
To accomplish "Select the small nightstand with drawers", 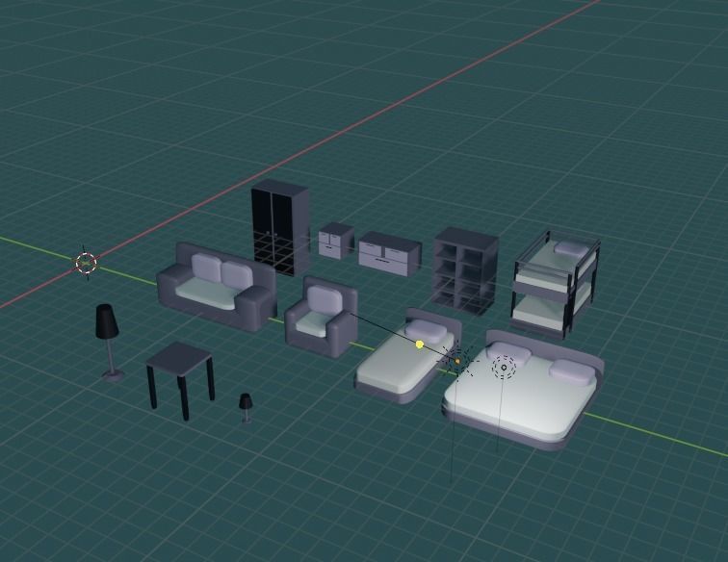I will coord(336,240).
